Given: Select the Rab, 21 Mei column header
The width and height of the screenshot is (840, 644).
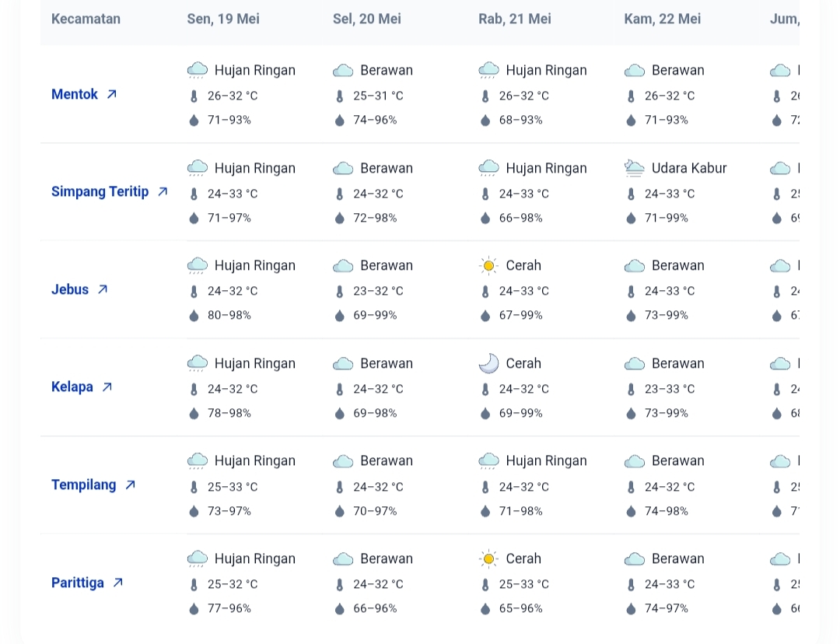Looking at the screenshot, I should [514, 19].
